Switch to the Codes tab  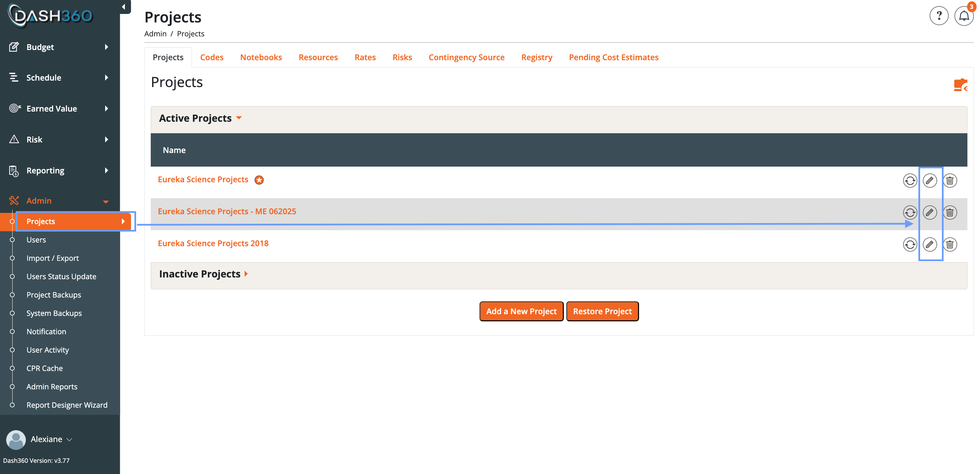[212, 57]
